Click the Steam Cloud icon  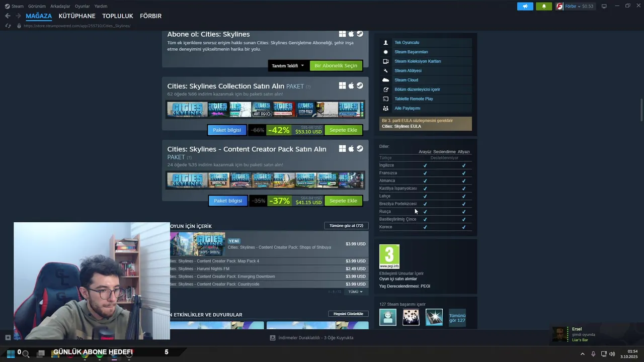tap(386, 80)
